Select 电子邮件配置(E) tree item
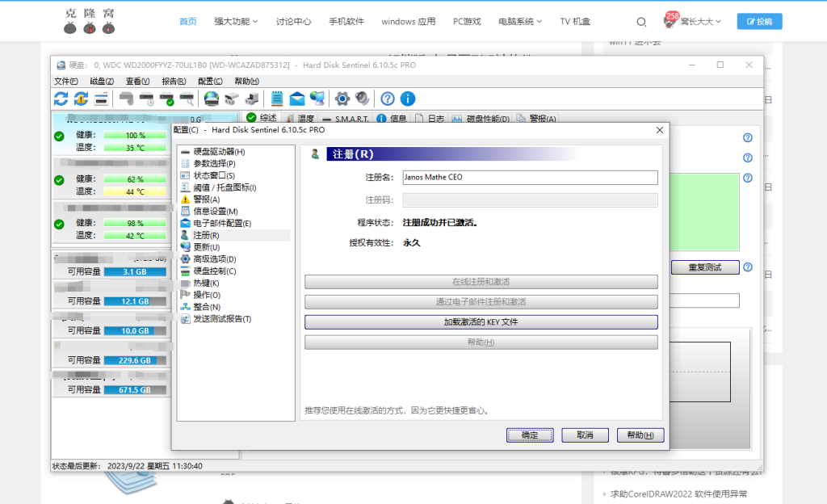The width and height of the screenshot is (827, 504). point(221,224)
